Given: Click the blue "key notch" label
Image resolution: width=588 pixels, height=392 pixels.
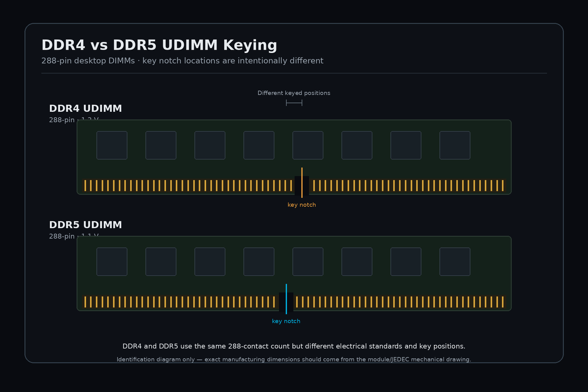Looking at the screenshot, I should pos(286,321).
